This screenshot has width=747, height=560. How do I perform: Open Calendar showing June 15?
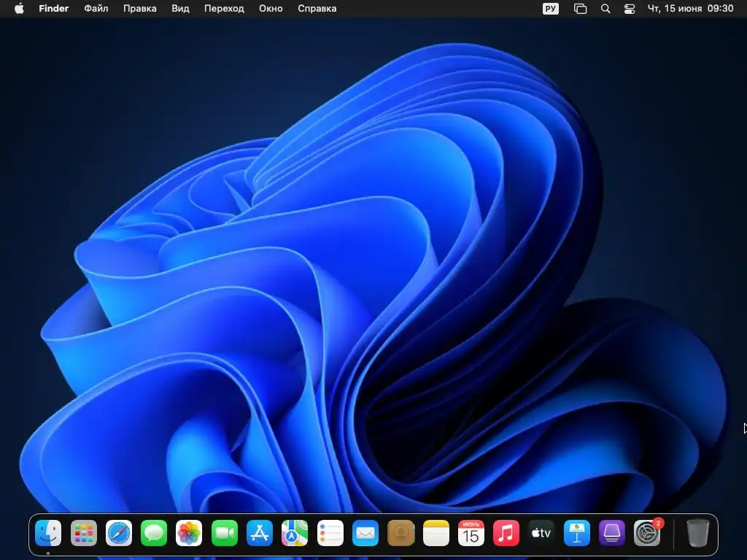(x=471, y=533)
